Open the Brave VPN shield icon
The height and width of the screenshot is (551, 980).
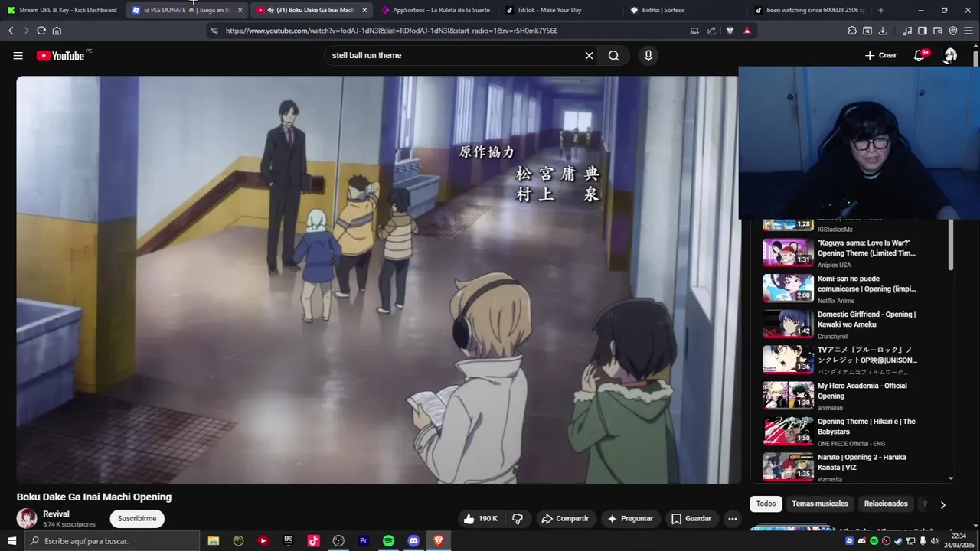coord(953,31)
